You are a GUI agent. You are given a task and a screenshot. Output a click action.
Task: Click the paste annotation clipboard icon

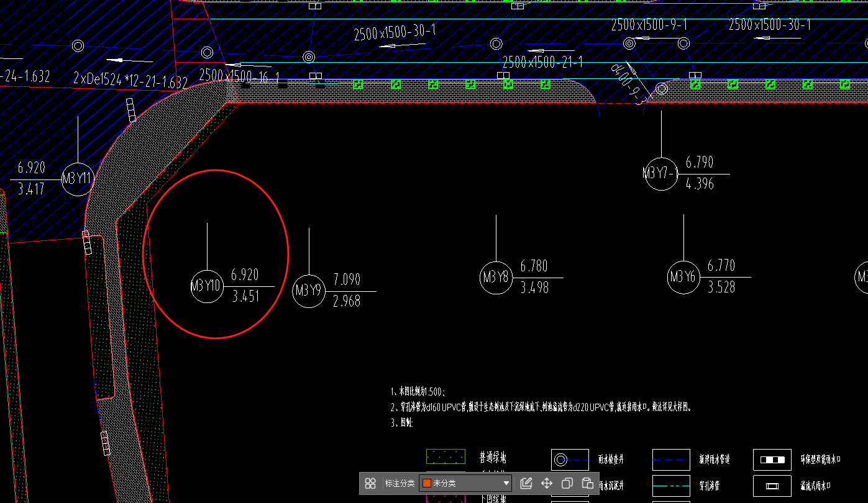coord(587,483)
